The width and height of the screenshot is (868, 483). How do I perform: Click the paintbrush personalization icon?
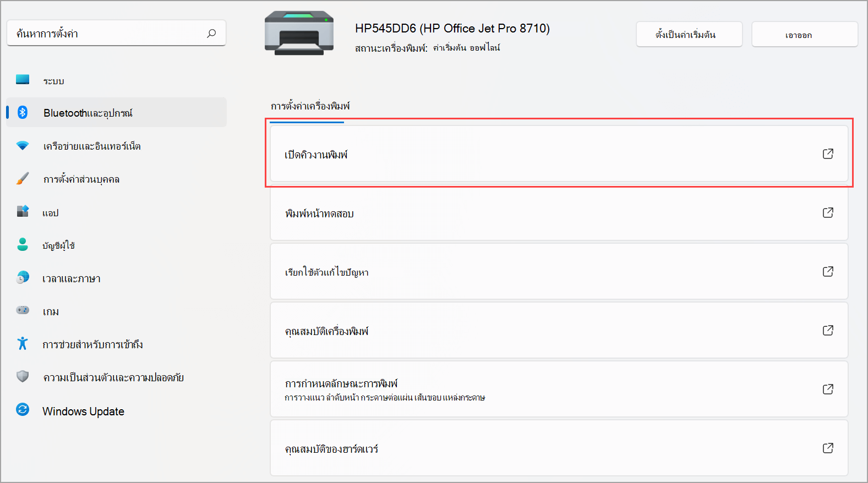pos(23,178)
